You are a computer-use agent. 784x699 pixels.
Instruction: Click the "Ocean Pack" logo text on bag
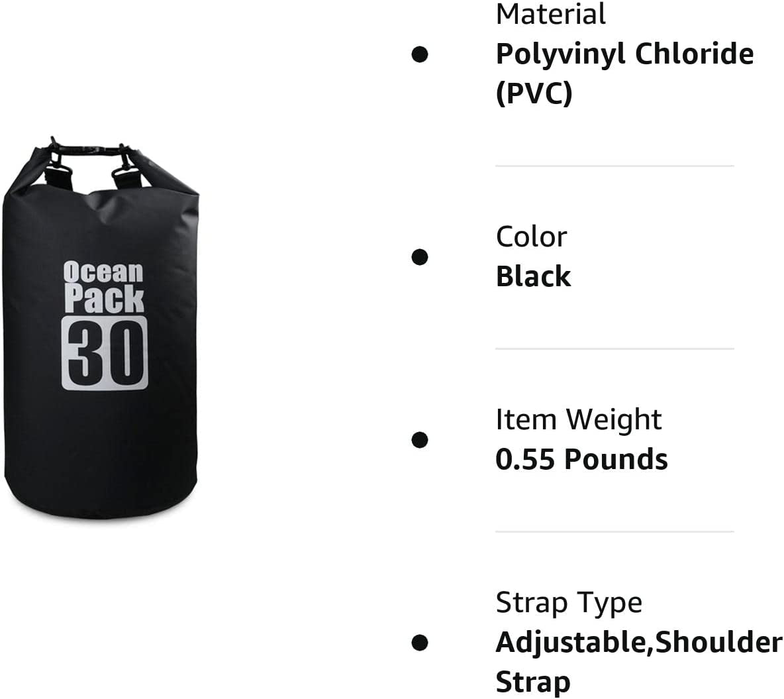pos(103,286)
